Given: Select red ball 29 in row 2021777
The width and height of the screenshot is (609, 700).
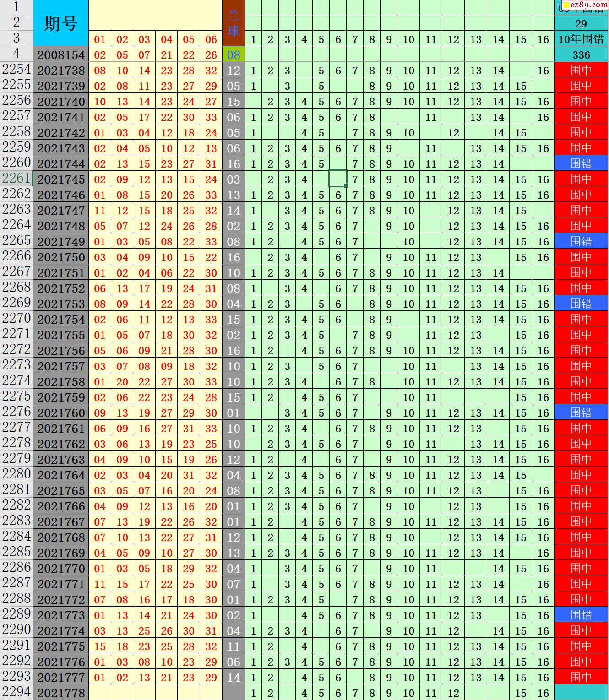Looking at the screenshot, I should point(211,677).
